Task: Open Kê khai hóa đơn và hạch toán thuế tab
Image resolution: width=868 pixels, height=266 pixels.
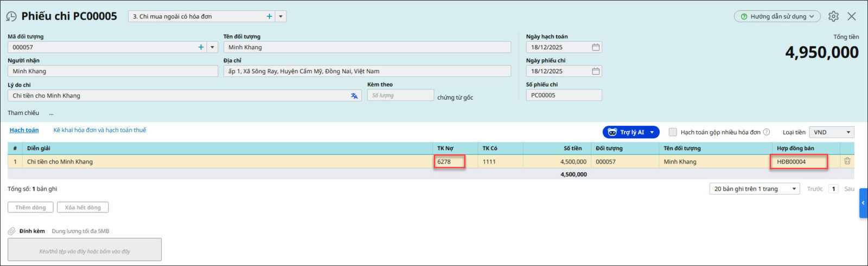Action: [x=99, y=130]
